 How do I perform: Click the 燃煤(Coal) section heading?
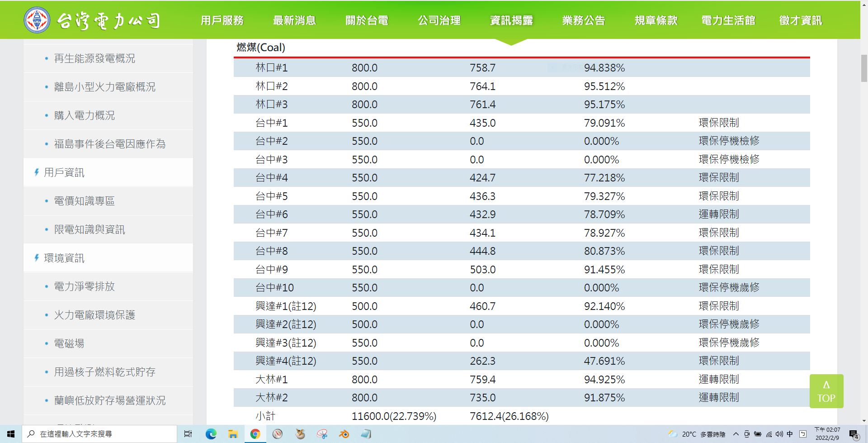click(x=261, y=48)
